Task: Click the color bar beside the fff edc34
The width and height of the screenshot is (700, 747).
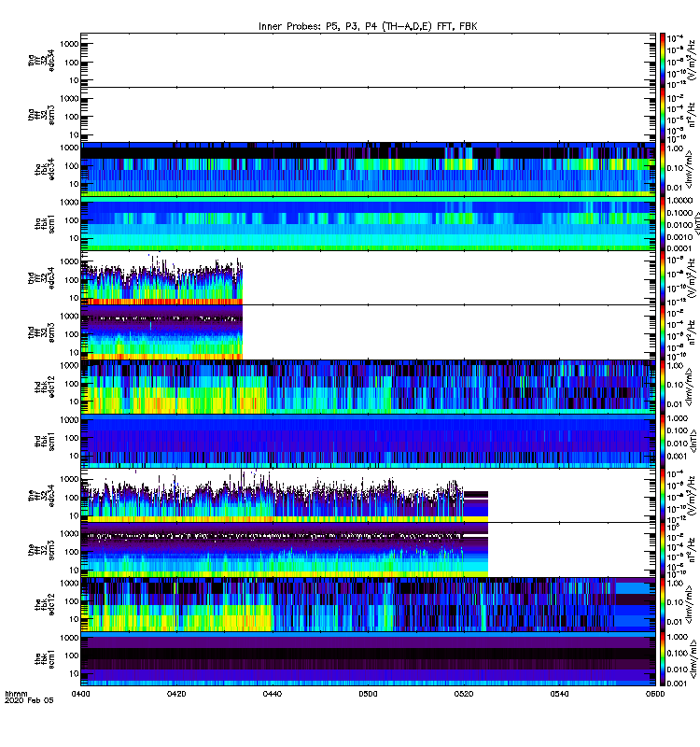Action: tap(663, 496)
